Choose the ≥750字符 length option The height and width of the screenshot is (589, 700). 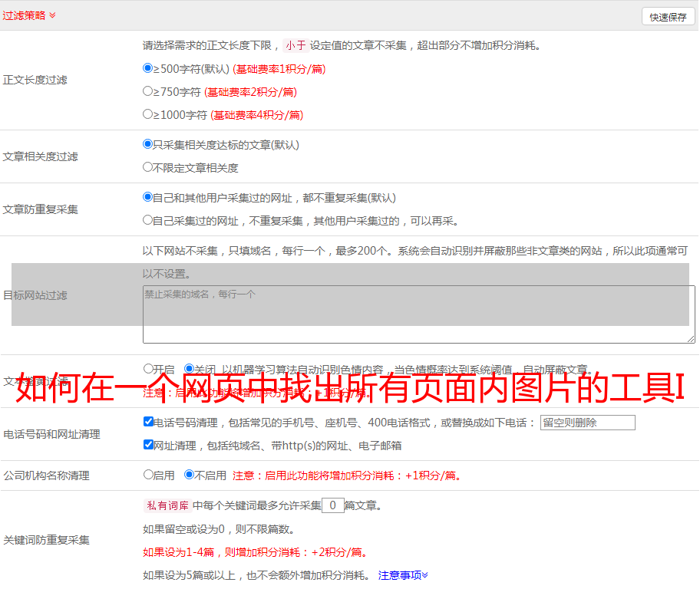pos(148,91)
